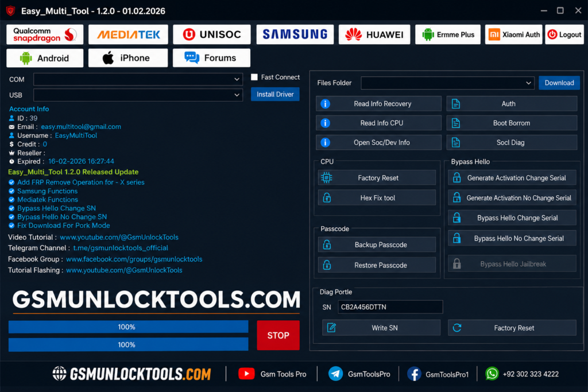Select the Samsung tab

click(x=295, y=34)
